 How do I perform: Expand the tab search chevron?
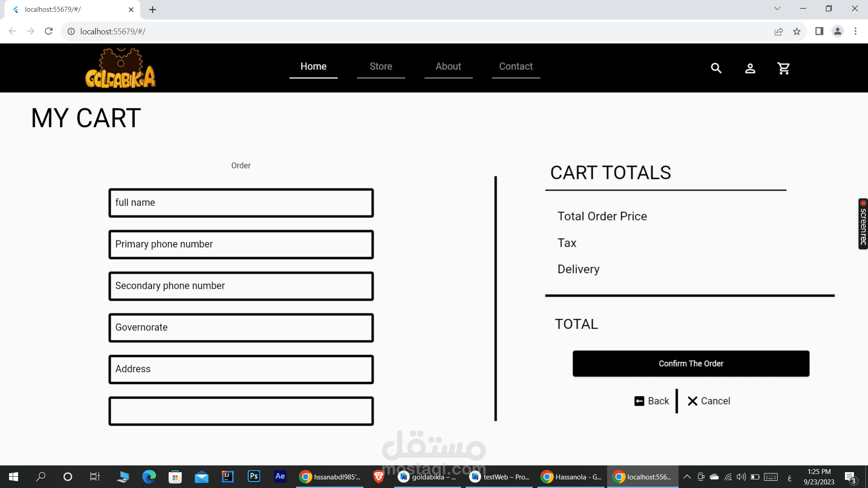777,9
